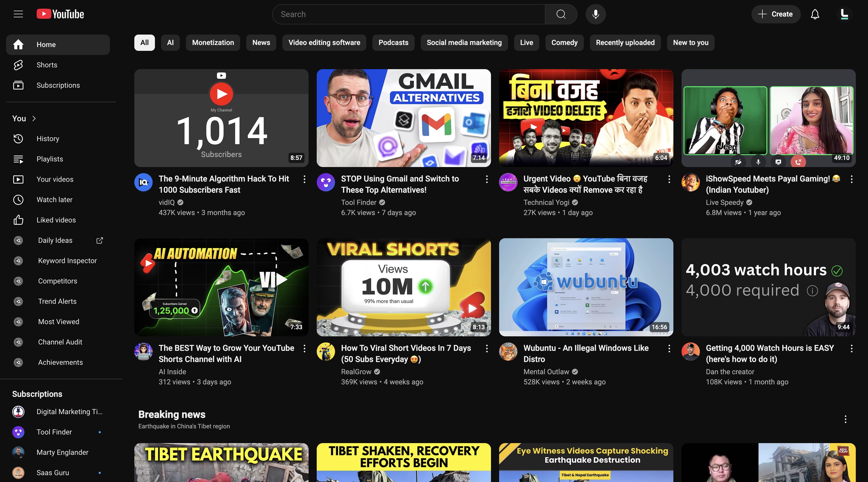Open Shorts in the sidebar
Viewport: 868px width, 482px height.
pyautogui.click(x=58, y=65)
